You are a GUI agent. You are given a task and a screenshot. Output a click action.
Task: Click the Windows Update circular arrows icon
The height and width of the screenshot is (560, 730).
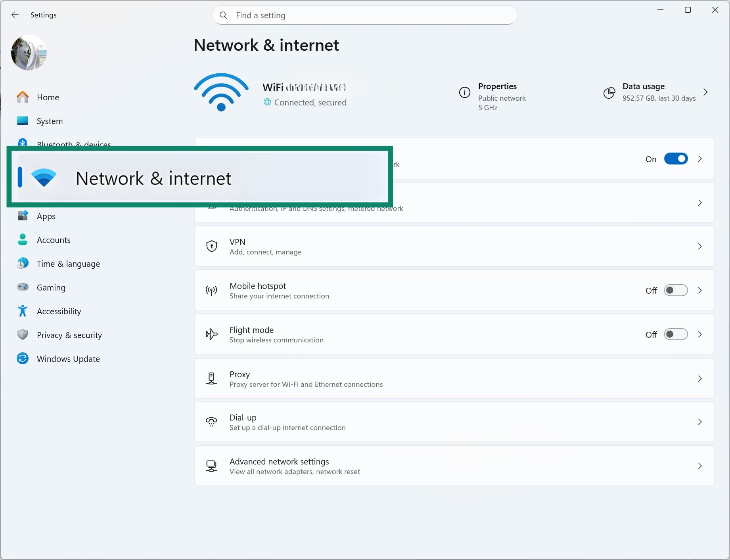pos(23,359)
